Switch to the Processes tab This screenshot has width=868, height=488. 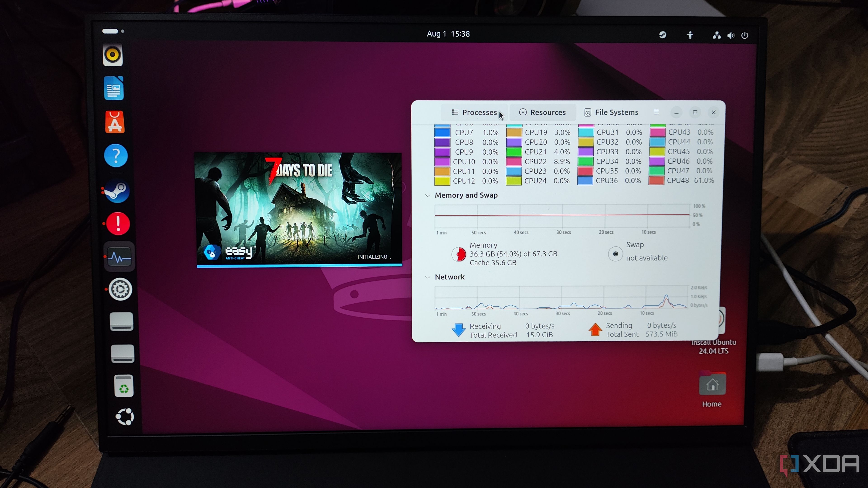tap(474, 113)
